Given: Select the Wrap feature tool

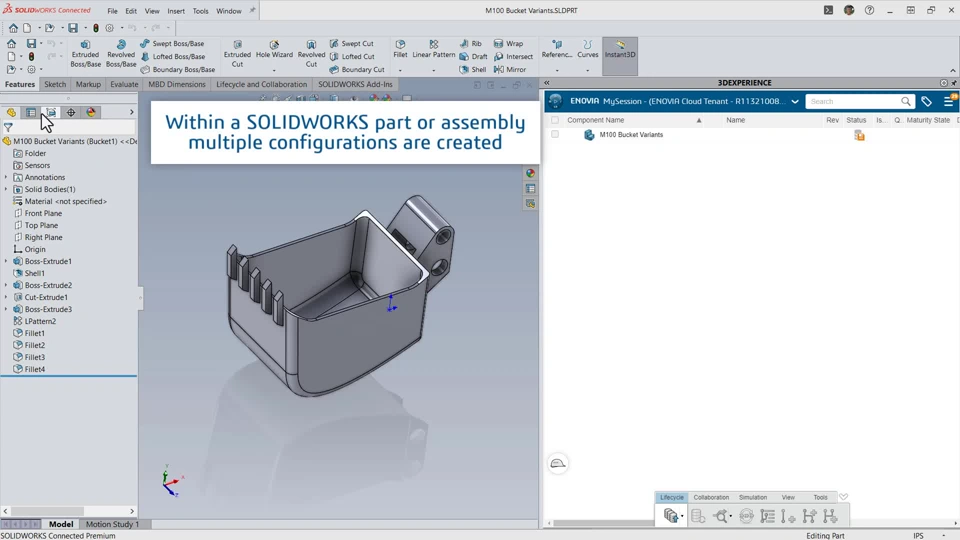Looking at the screenshot, I should [x=508, y=43].
